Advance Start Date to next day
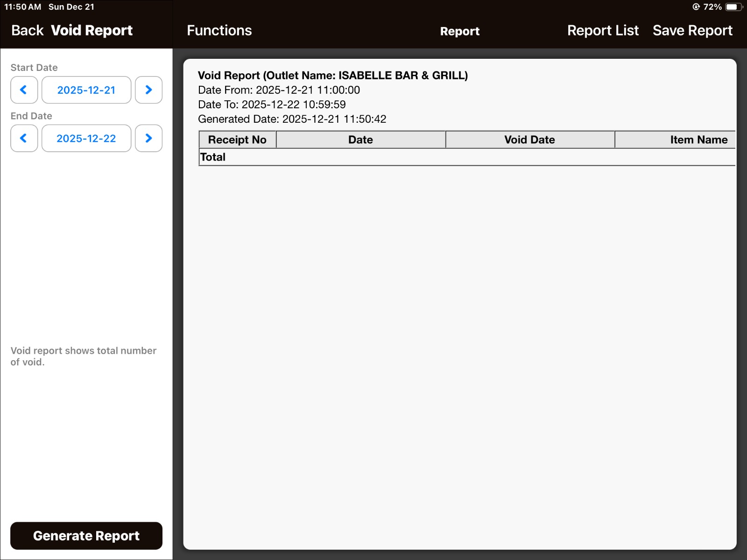 tap(148, 90)
